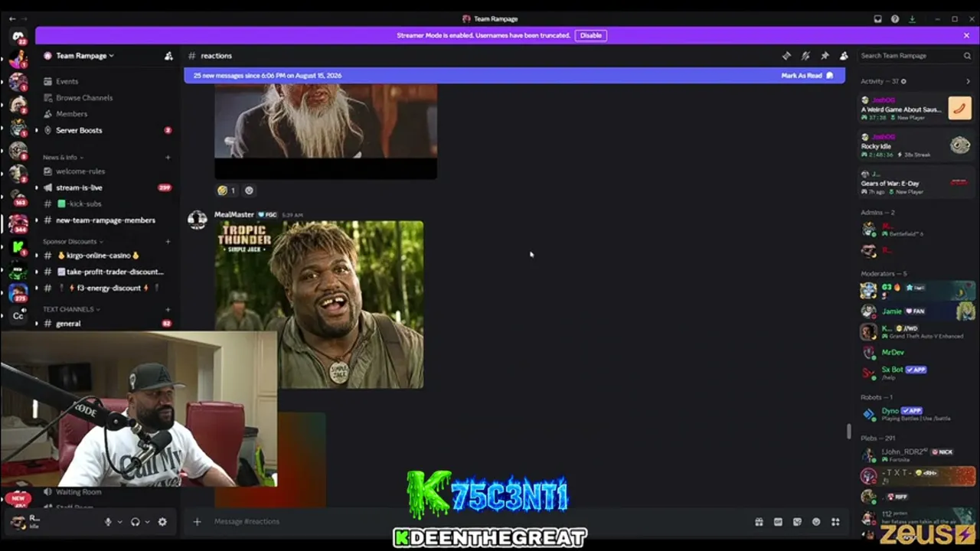Image resolution: width=980 pixels, height=551 pixels.
Task: Collapse the TEXT CHANNELS category
Action: pos(71,309)
